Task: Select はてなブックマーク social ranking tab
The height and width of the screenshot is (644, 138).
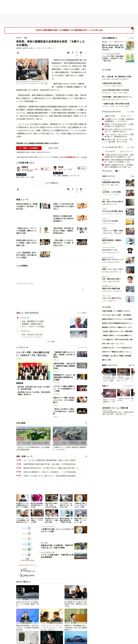Action: tap(126, 151)
